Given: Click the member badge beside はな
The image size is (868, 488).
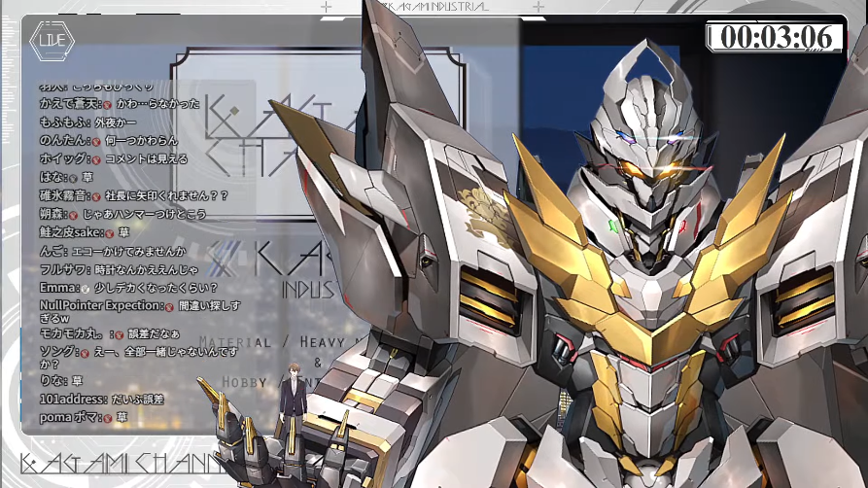Looking at the screenshot, I should tap(73, 178).
